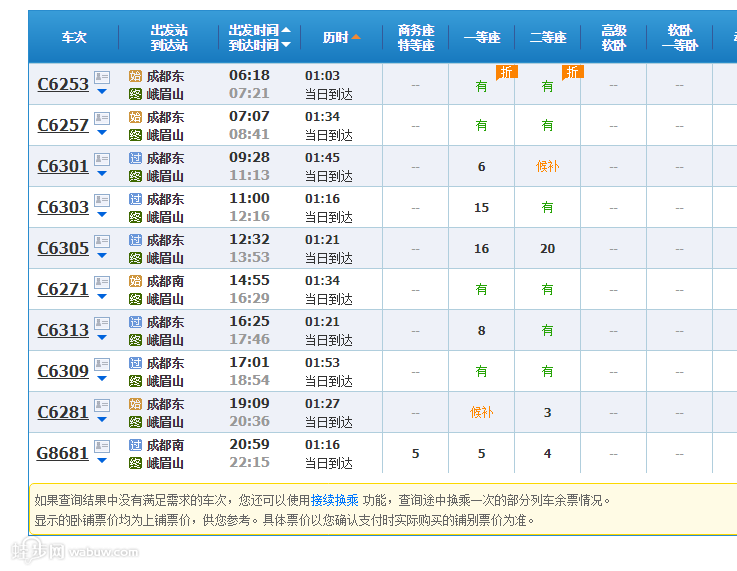737x571 pixels.
Task: Expand the blue arrow under train C6309
Action: [102, 379]
